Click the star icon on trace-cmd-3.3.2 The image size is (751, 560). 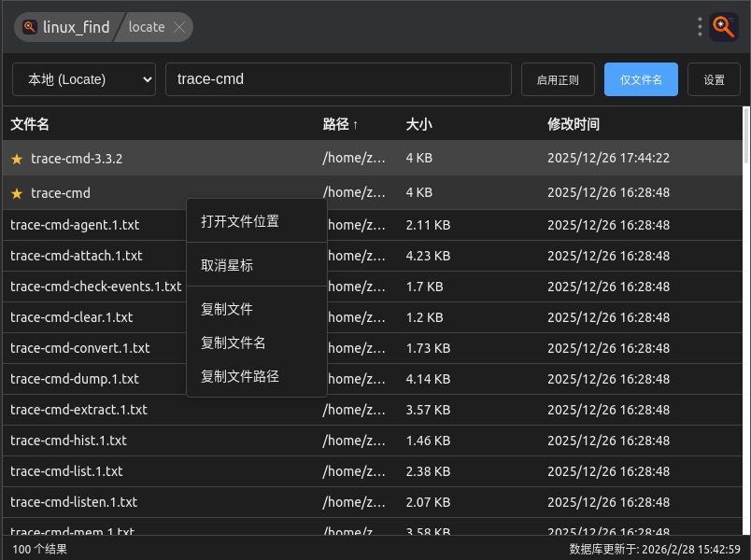[x=17, y=159]
